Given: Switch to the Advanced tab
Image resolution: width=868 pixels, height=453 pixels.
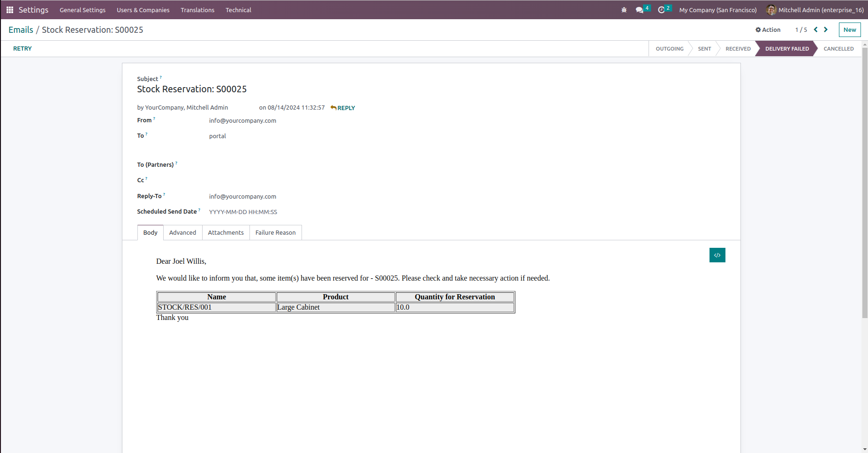Looking at the screenshot, I should click(182, 233).
